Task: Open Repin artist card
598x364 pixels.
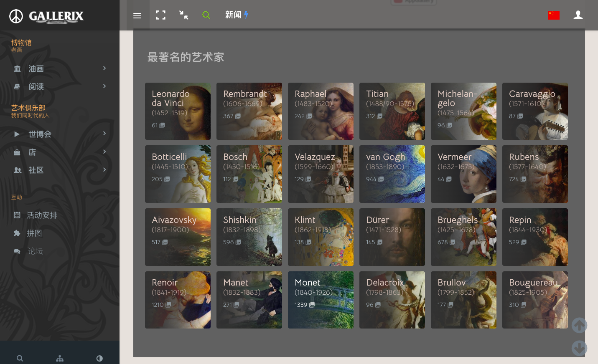Action: pos(535,237)
